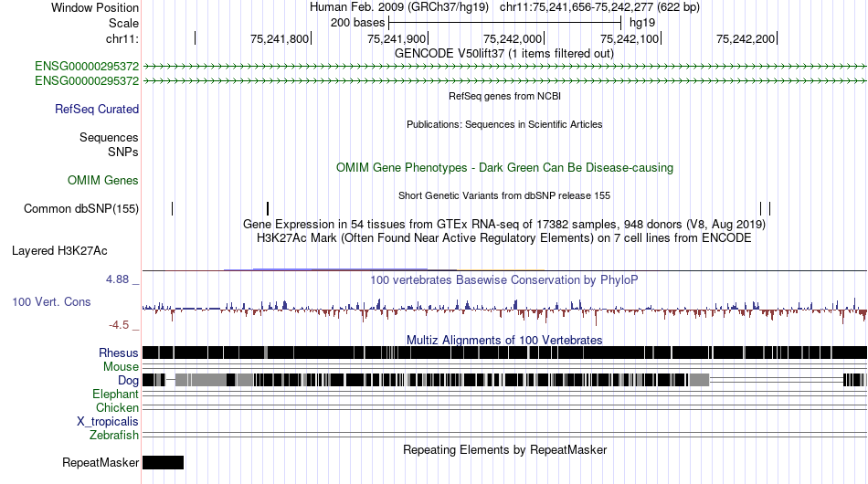
Task: Click Multiz Alignments of 100 Vertebrates title
Action: click(504, 341)
